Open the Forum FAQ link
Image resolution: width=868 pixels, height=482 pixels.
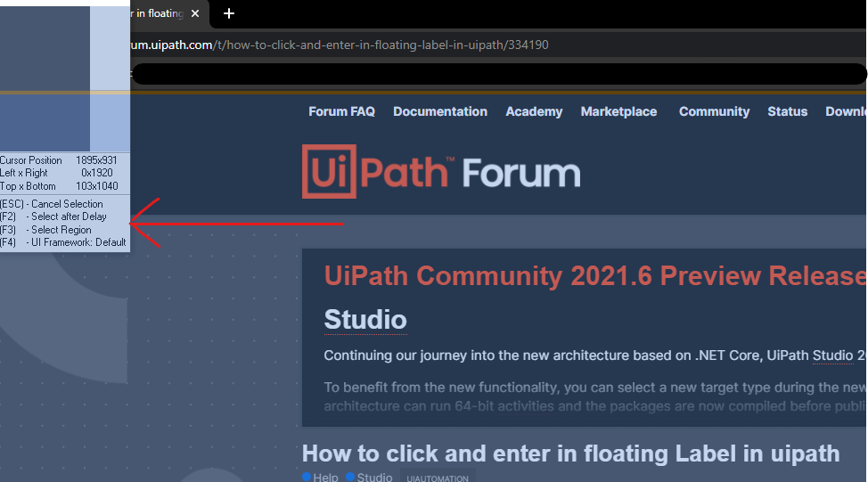point(341,111)
